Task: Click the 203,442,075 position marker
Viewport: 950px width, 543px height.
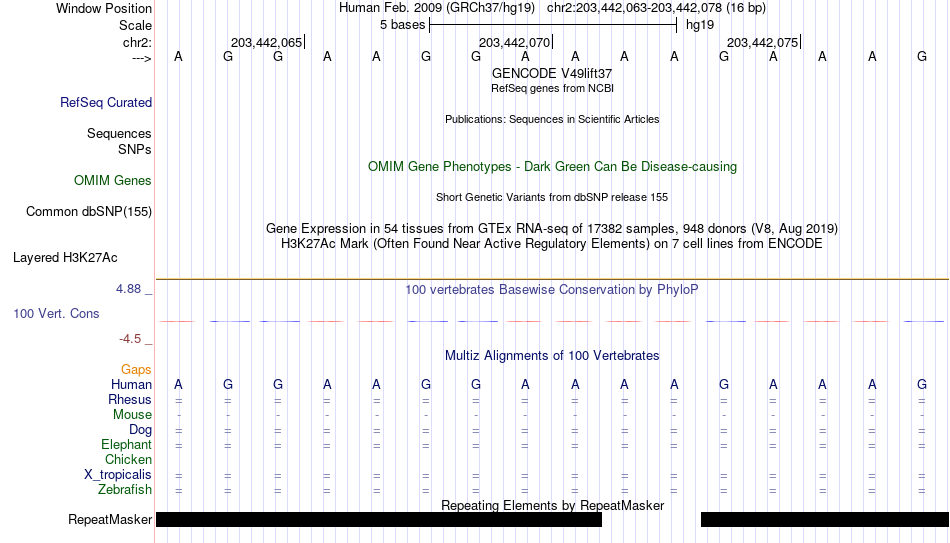Action: (763, 42)
